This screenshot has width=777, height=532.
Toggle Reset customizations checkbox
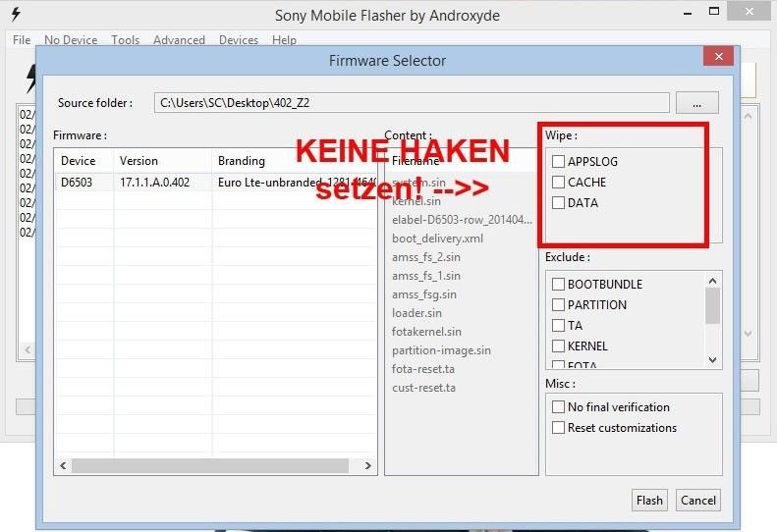point(559,428)
